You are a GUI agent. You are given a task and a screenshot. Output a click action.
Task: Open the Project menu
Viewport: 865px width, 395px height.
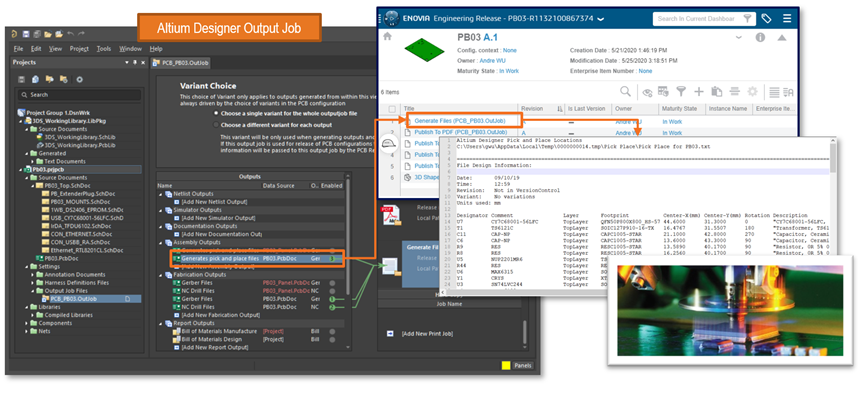point(79,49)
